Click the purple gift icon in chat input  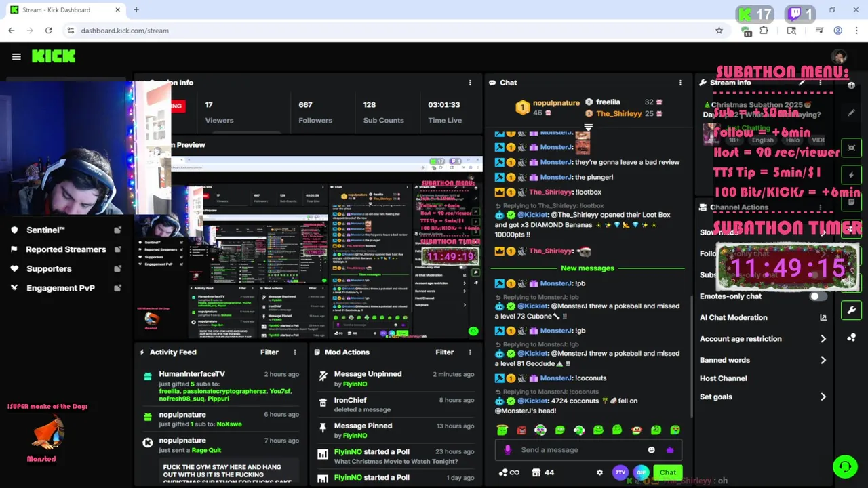(x=670, y=450)
